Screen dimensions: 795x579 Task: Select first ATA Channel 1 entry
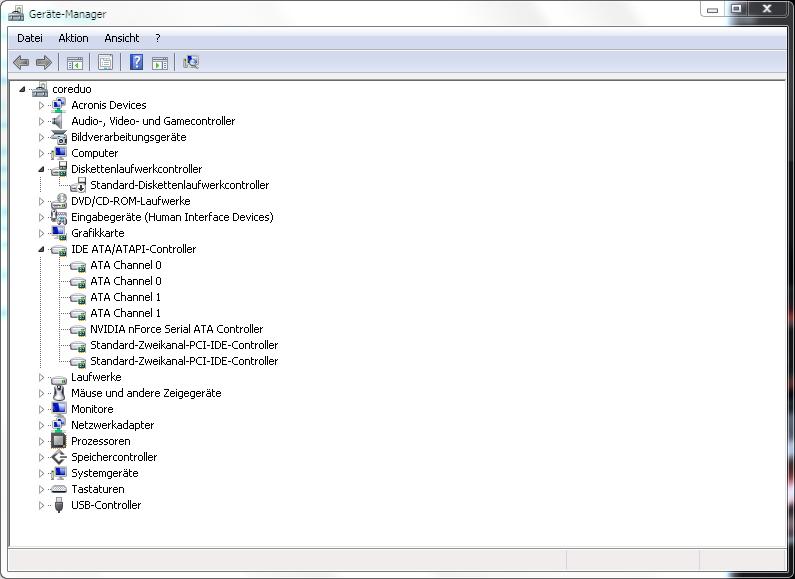point(126,297)
